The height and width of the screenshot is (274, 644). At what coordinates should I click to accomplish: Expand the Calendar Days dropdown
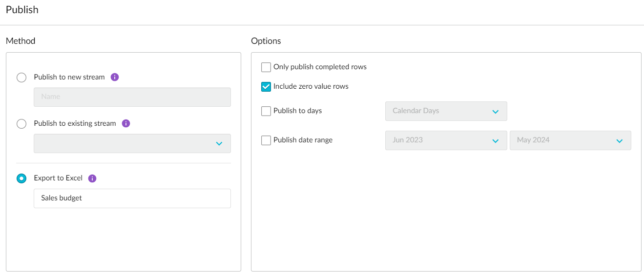(446, 111)
